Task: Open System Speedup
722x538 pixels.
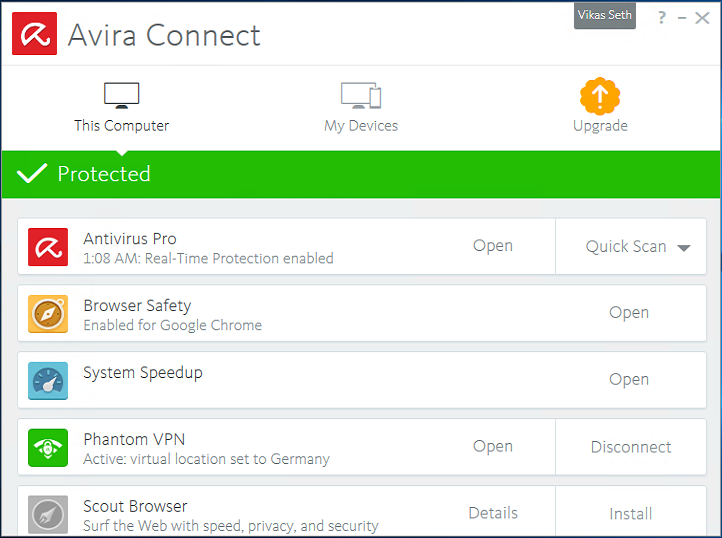Action: [629, 380]
